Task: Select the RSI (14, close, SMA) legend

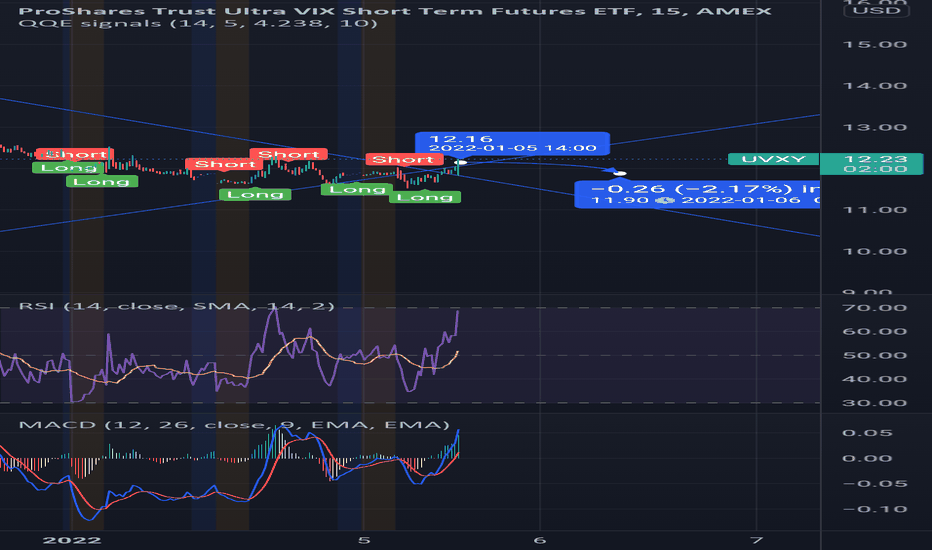Action: pos(177,306)
